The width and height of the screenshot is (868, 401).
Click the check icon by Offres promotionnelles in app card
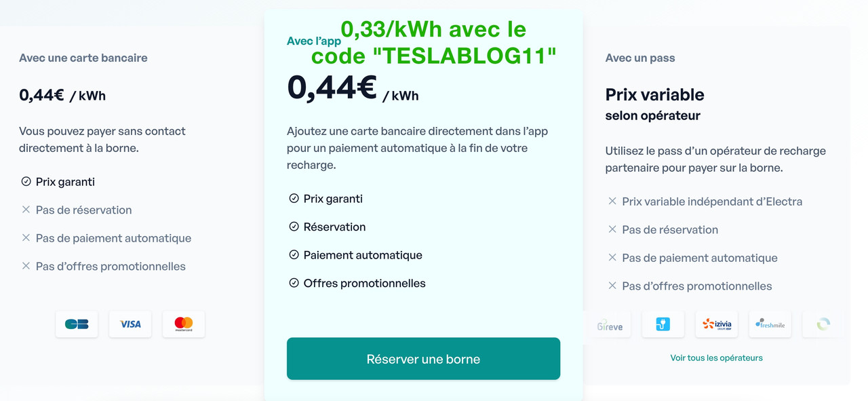[294, 283]
